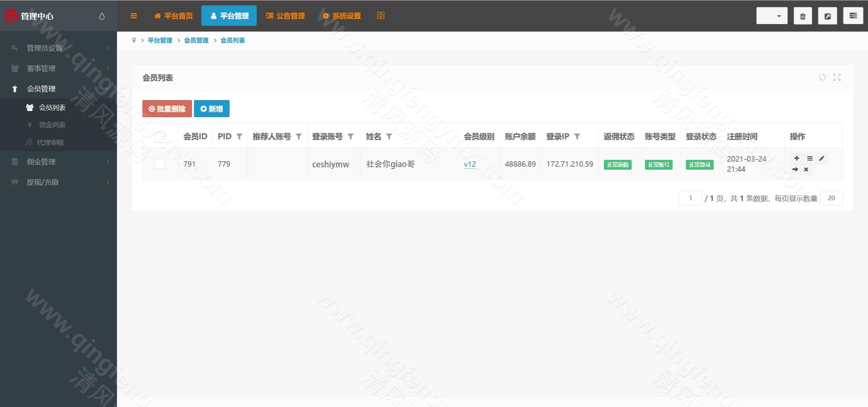Click the trash icon in the top-right toolbar
This screenshot has height=407, width=868.
click(802, 15)
